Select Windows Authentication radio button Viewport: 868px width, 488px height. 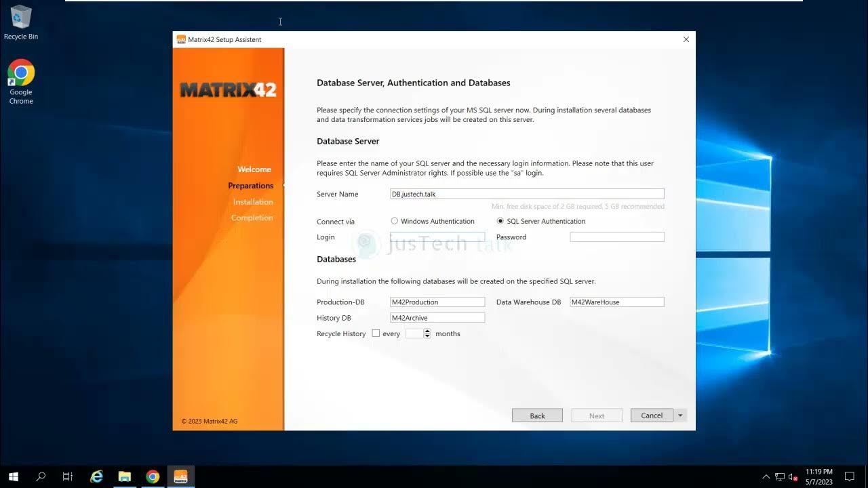tap(395, 221)
